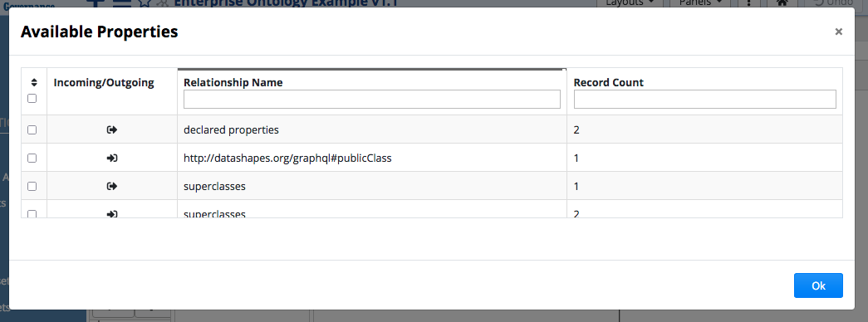The image size is (868, 322).
Task: Click the incoming arrow icon for publicClass row
Action: [x=112, y=159]
